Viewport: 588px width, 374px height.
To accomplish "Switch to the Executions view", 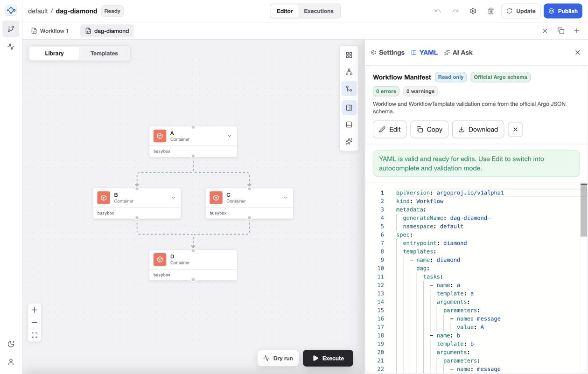I will click(319, 11).
